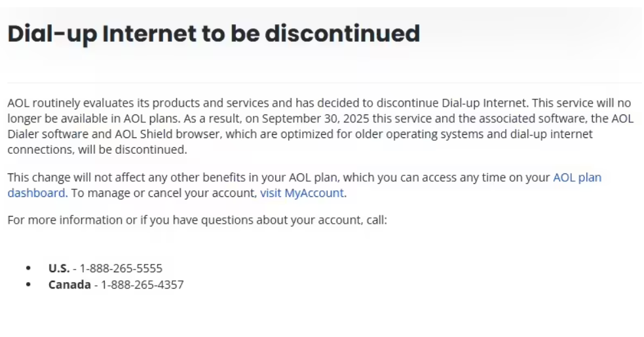Click the "dashboard." link word

tap(37, 193)
